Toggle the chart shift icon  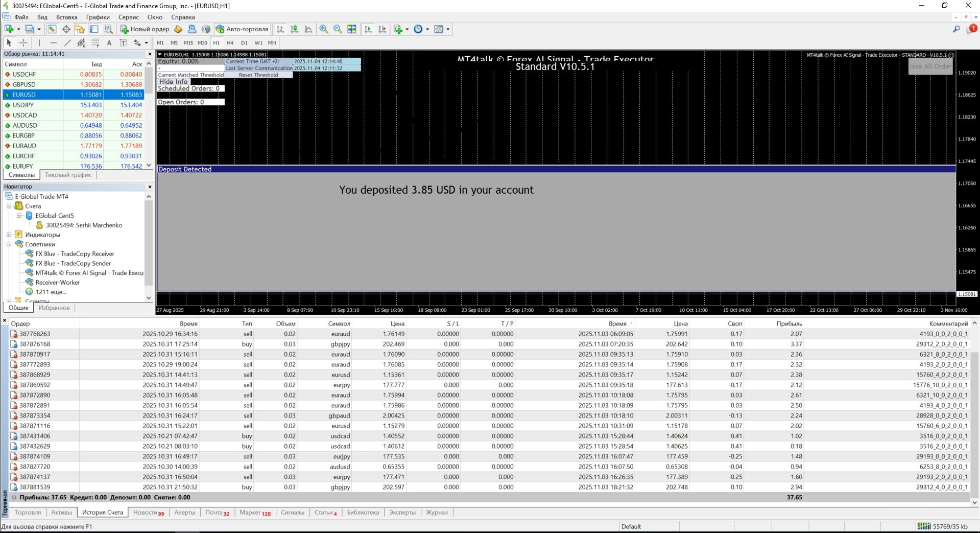pos(382,29)
